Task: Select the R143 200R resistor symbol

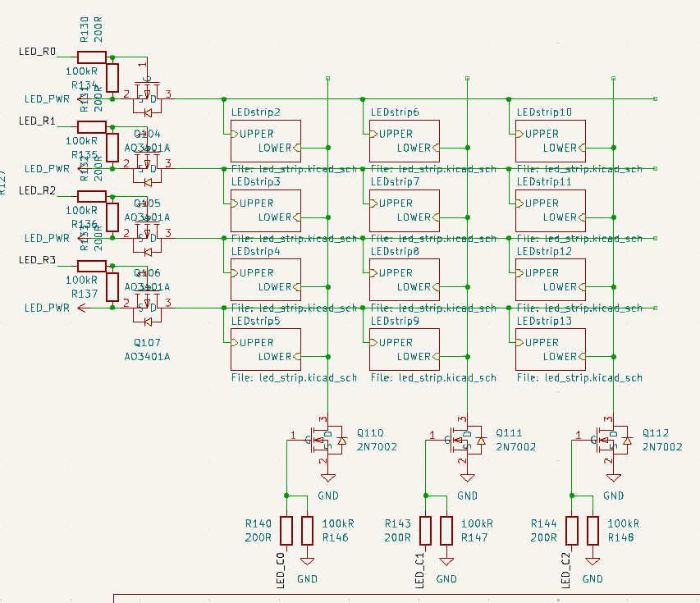Action: [426, 531]
